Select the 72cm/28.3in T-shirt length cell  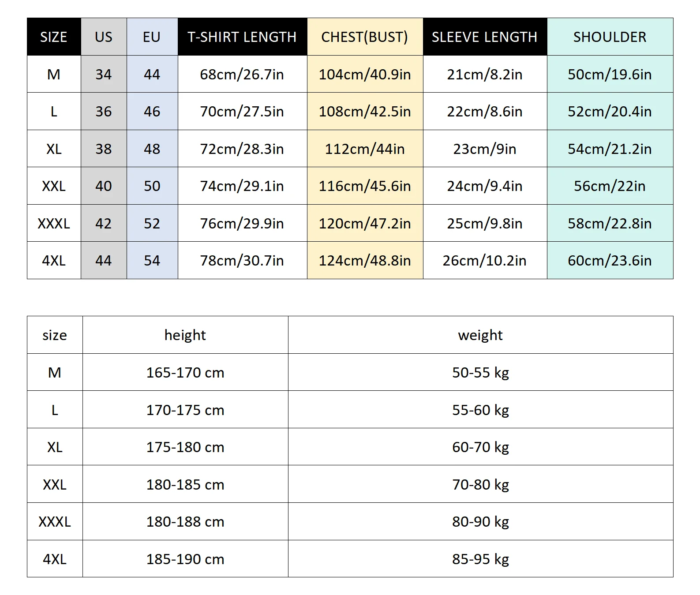[x=242, y=149]
